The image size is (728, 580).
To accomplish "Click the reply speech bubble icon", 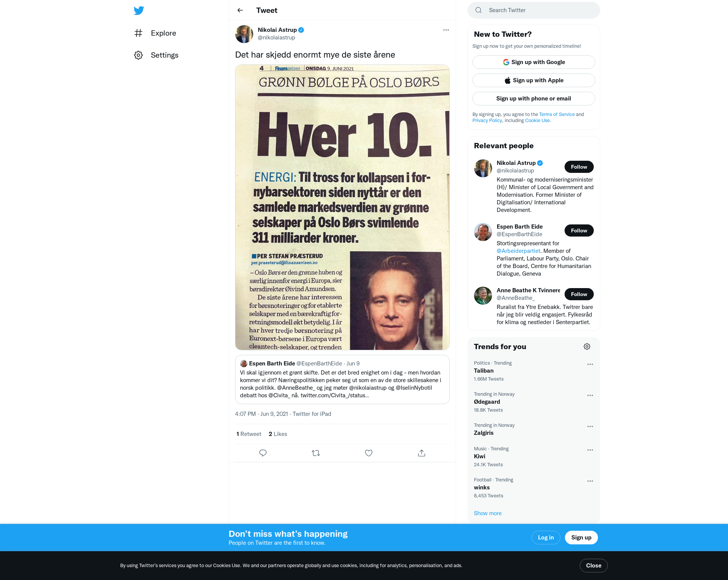I will click(263, 453).
